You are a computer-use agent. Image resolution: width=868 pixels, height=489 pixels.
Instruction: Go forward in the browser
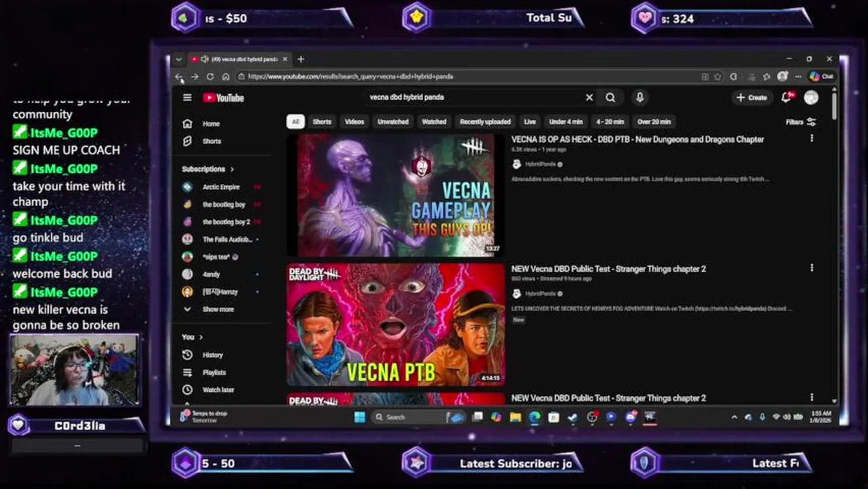click(x=194, y=77)
